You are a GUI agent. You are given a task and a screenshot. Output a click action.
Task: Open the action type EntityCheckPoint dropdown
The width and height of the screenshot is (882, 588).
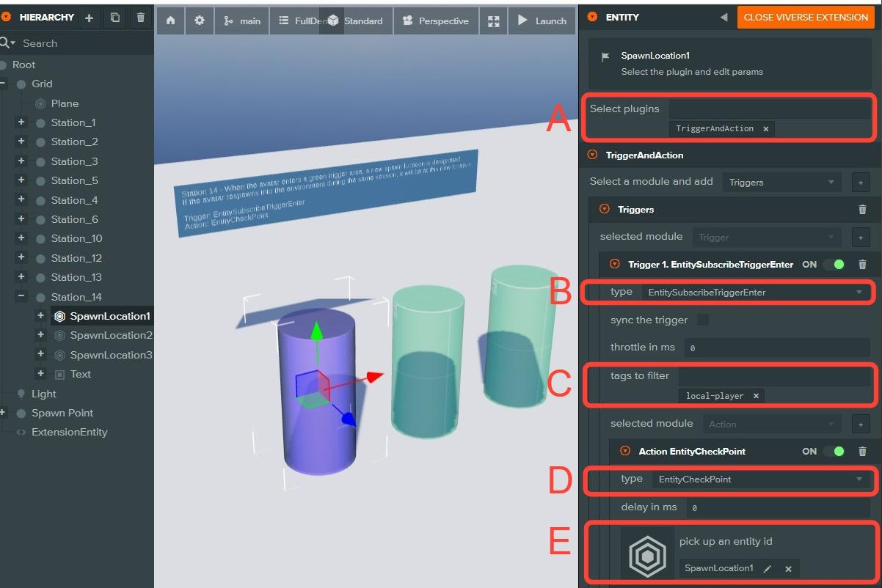(x=759, y=479)
